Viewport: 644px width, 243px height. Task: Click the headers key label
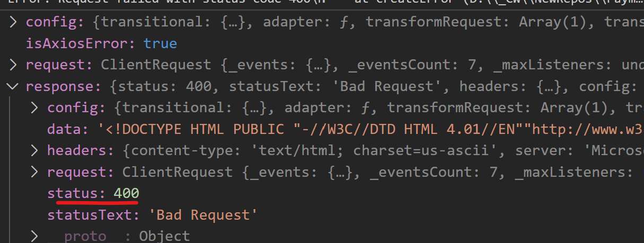coord(78,151)
